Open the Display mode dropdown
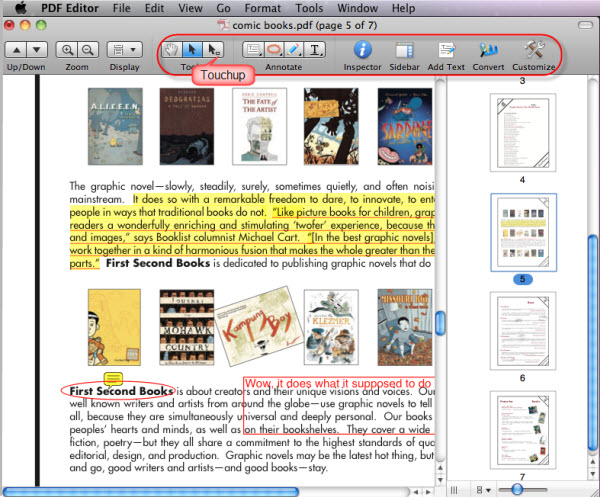This screenshot has width=600, height=497. point(124,50)
